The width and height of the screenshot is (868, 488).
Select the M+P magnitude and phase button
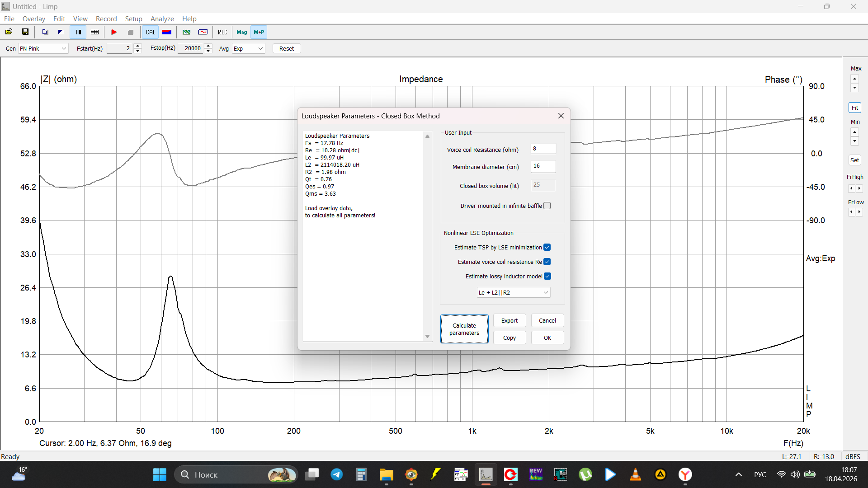[x=259, y=32]
